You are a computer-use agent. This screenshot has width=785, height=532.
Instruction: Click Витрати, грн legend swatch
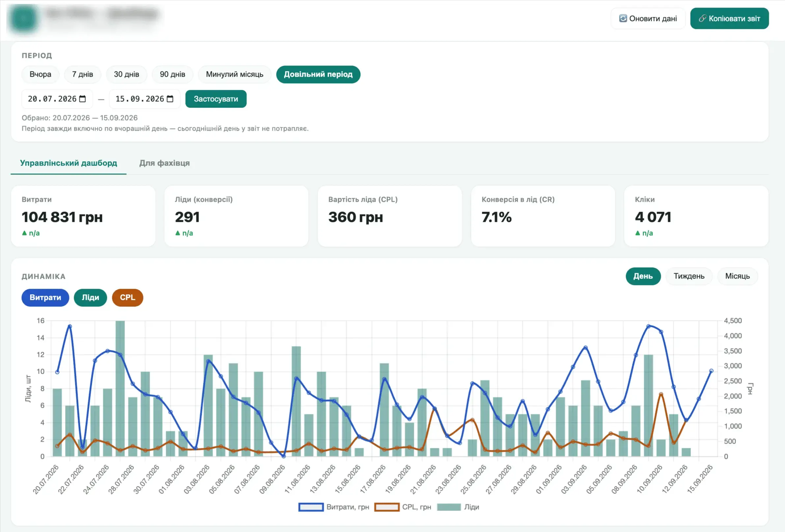click(x=311, y=507)
